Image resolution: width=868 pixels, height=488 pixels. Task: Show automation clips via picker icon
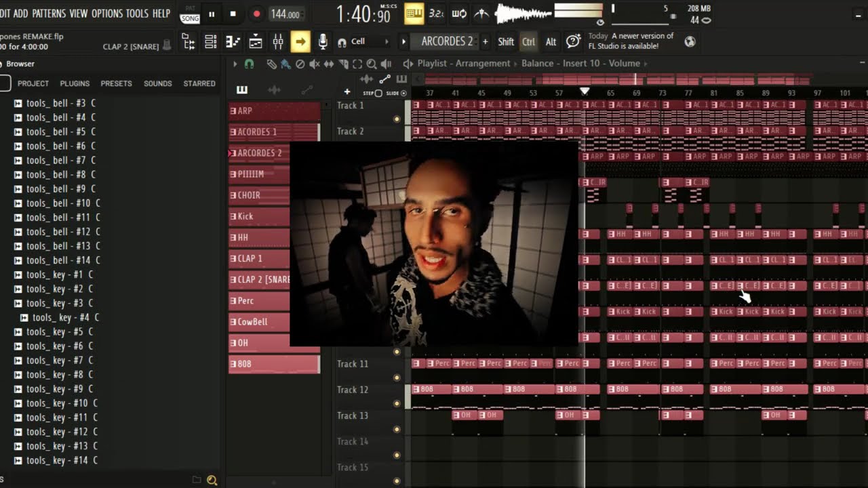tap(307, 89)
